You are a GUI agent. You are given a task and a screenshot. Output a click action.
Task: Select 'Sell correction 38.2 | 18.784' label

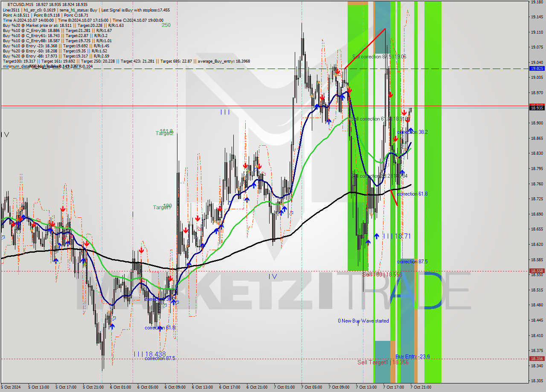[379, 176]
